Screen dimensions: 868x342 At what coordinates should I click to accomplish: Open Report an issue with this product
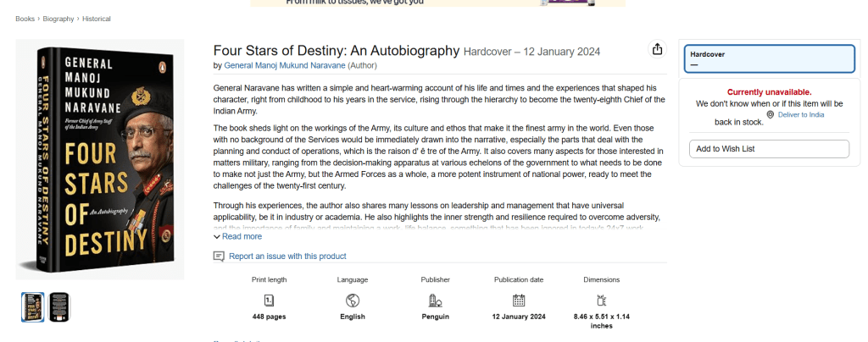click(287, 256)
